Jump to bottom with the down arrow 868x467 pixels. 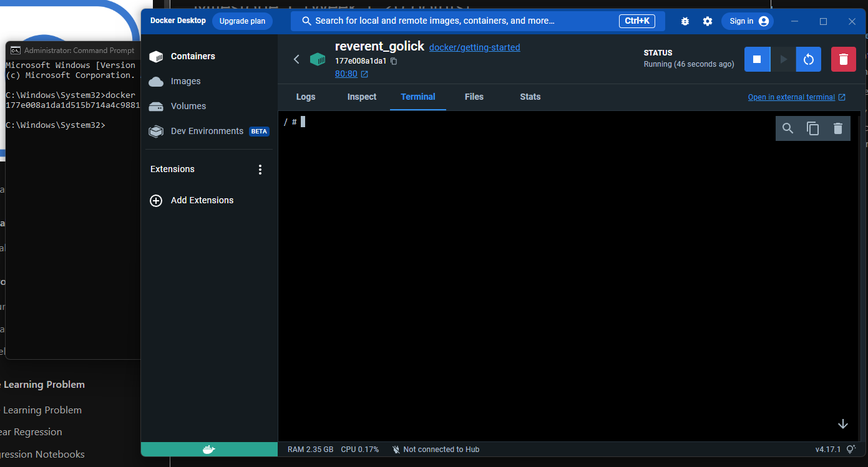pos(843,424)
